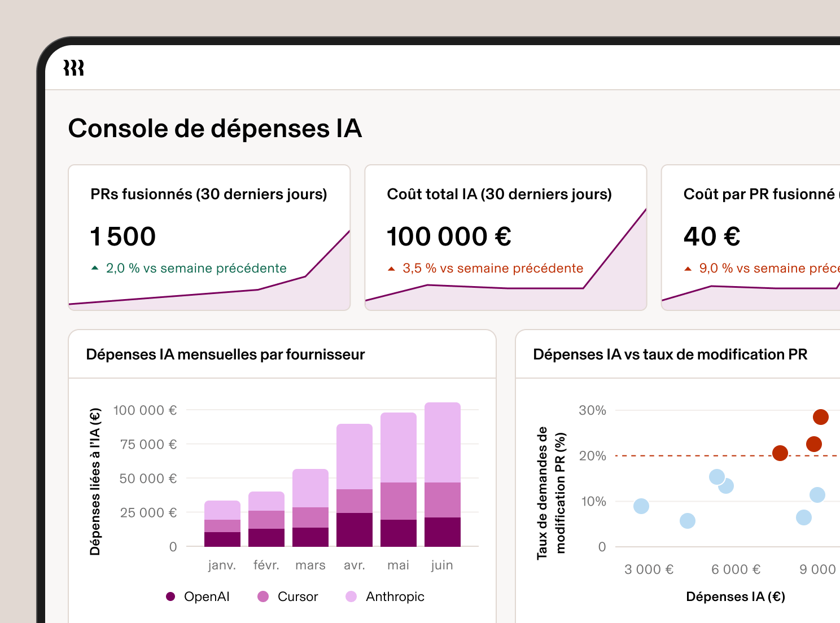840x623 pixels.
Task: Click the red scatter point on the 20% line
Action: (x=780, y=453)
